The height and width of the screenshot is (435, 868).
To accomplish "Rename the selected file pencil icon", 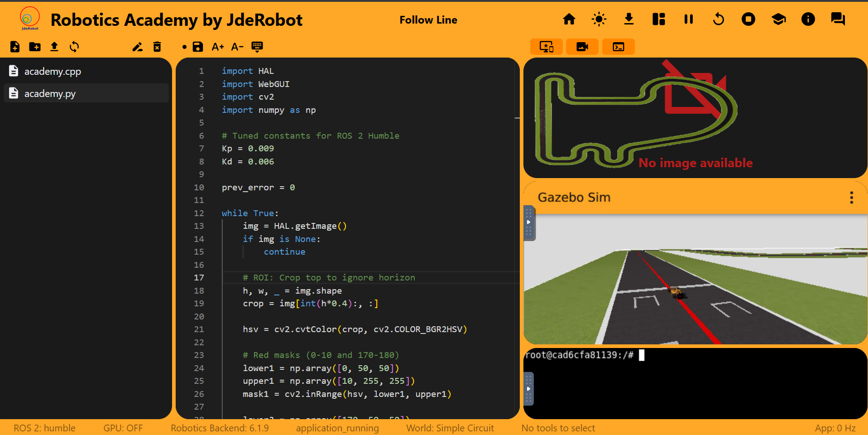I will coord(137,47).
